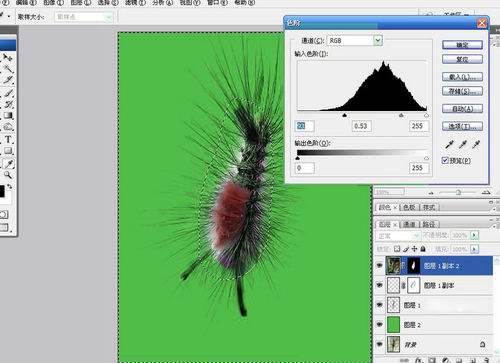Click lock position icon in Layers
Image resolution: width=500 pixels, height=363 pixels.
click(414, 249)
